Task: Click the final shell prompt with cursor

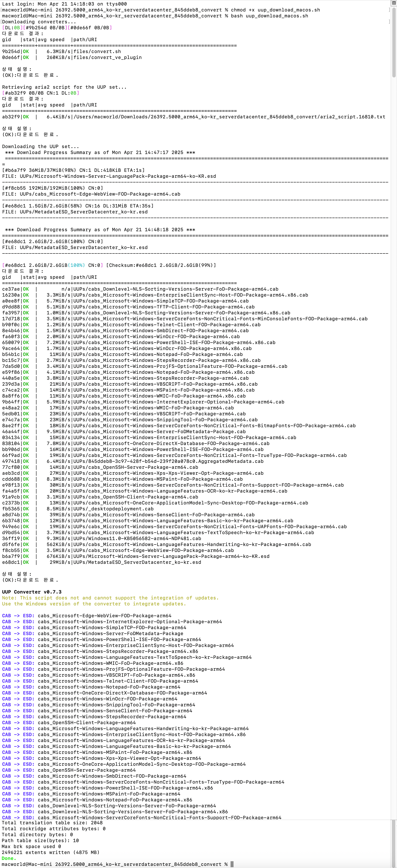Action: (x=118, y=864)
